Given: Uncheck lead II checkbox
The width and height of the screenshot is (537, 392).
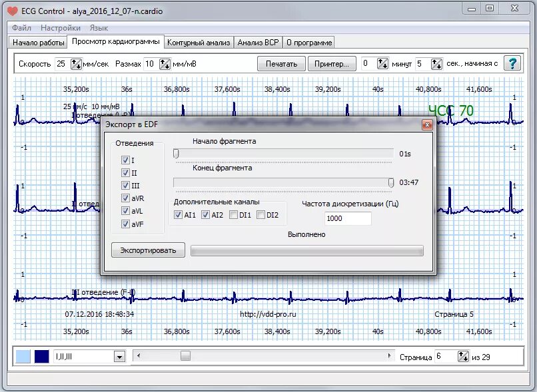Looking at the screenshot, I should click(x=125, y=173).
